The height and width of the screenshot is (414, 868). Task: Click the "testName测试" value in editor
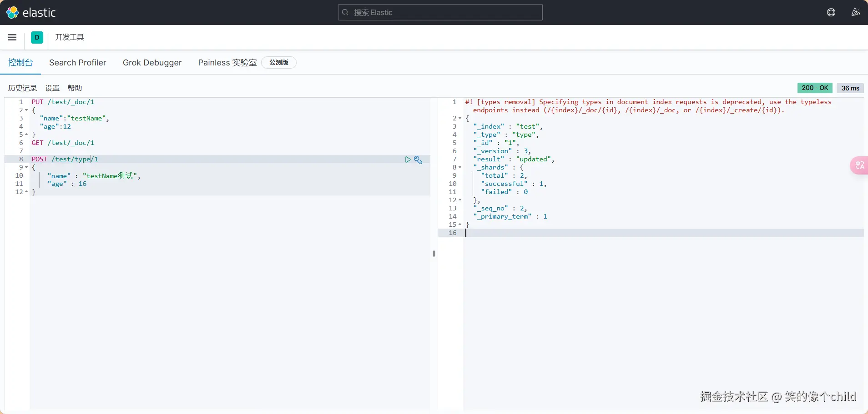click(110, 176)
